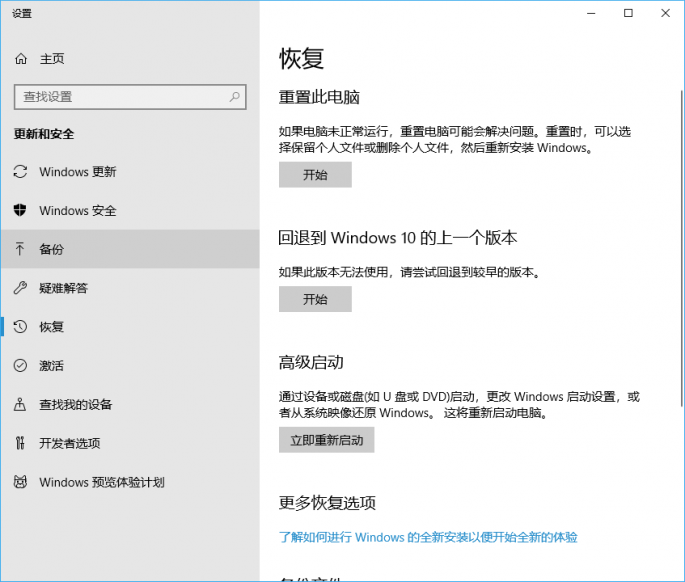Click the Windows 安全 shield icon

coord(21,211)
